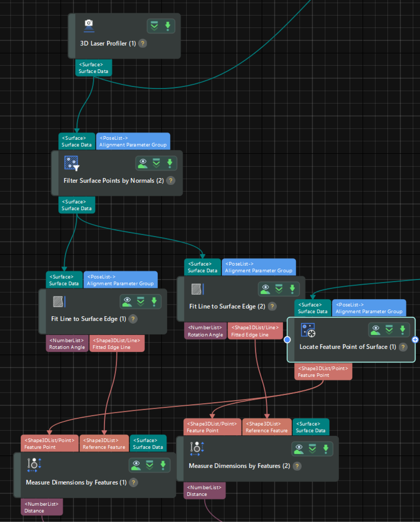Image resolution: width=420 pixels, height=522 pixels.
Task: Click the Filter Surface Points by Normals icon
Action: click(71, 163)
